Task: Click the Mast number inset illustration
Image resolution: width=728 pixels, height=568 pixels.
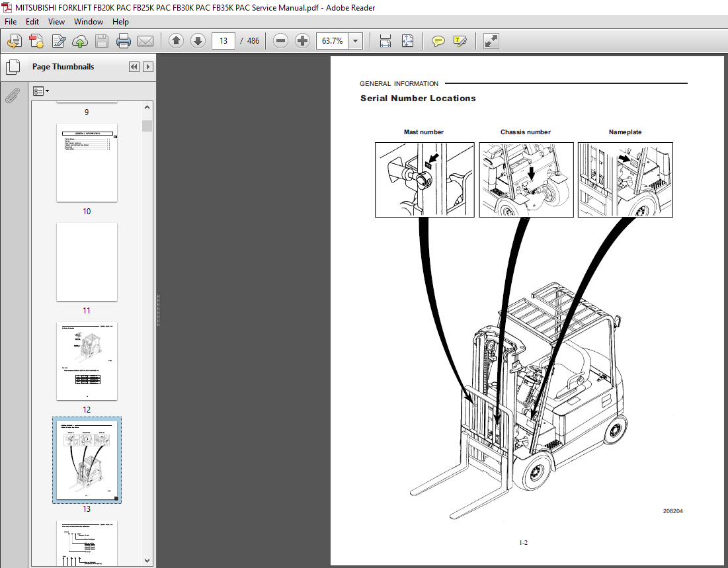Action: click(x=425, y=180)
